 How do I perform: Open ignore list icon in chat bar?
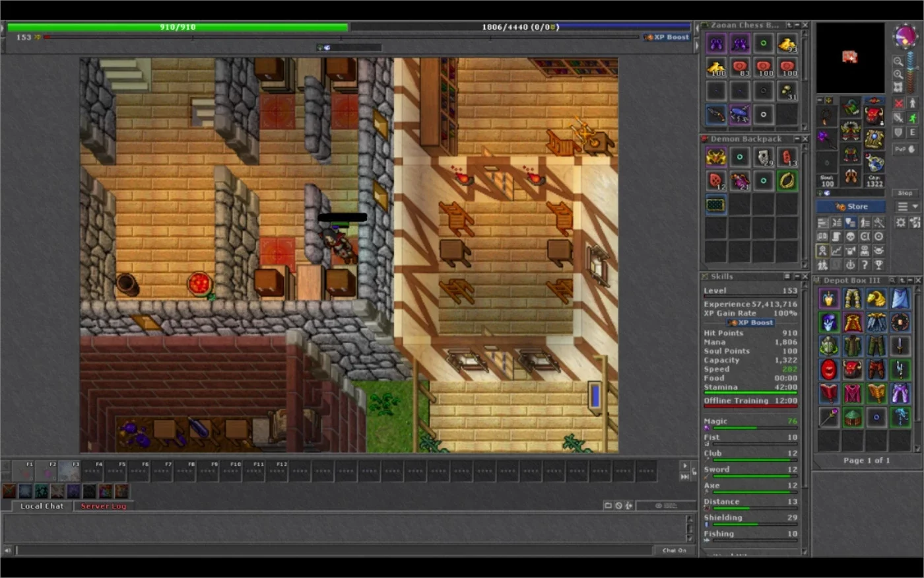[618, 505]
